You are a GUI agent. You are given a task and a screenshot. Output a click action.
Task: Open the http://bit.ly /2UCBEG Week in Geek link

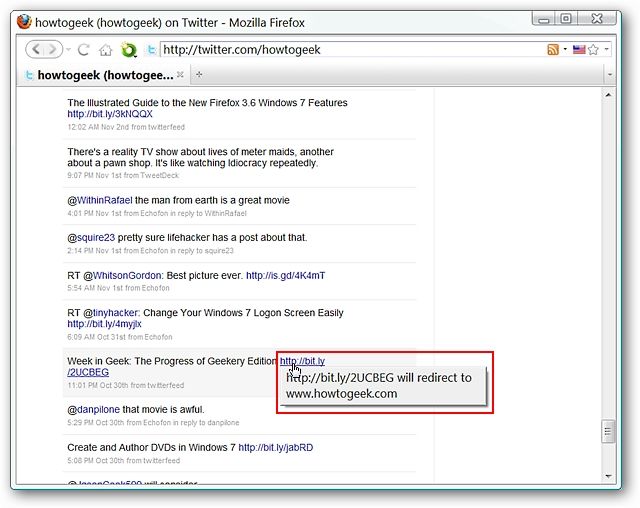coord(302,361)
